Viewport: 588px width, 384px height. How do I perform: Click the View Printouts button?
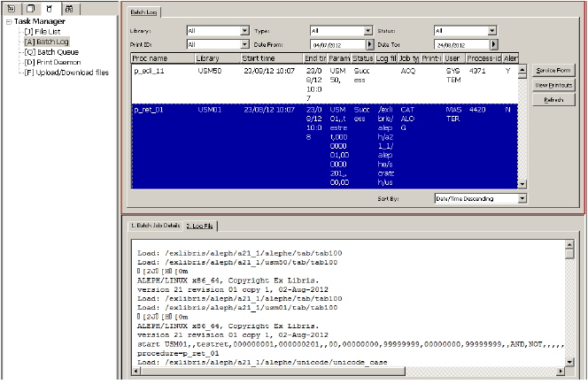(553, 85)
